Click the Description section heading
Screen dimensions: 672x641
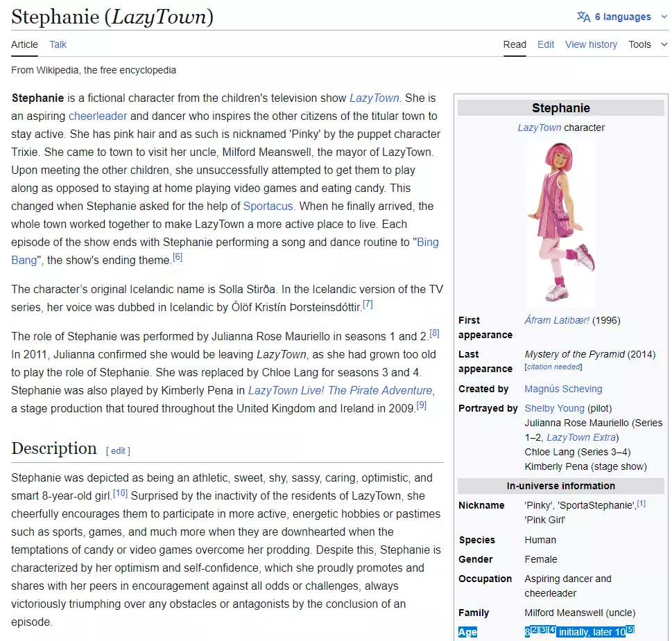pyautogui.click(x=54, y=448)
